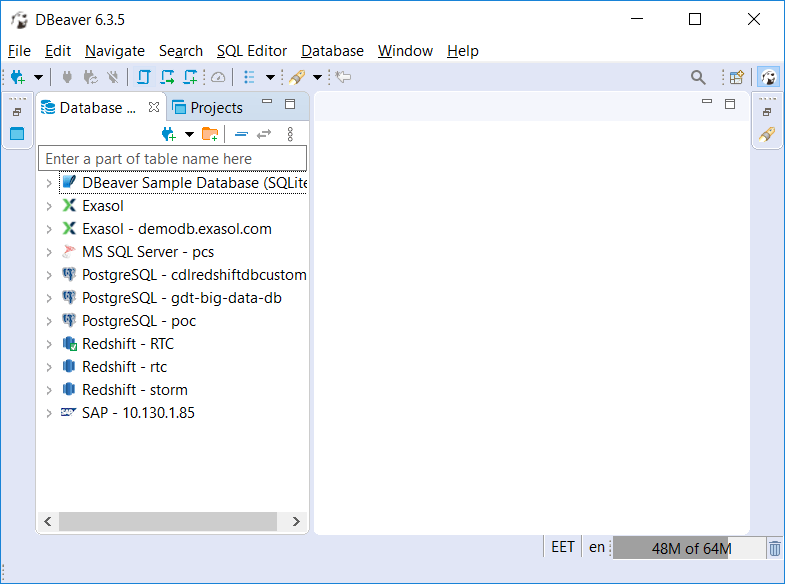Click navigator's New Connection plug icon
Image resolution: width=785 pixels, height=584 pixels.
(x=169, y=134)
